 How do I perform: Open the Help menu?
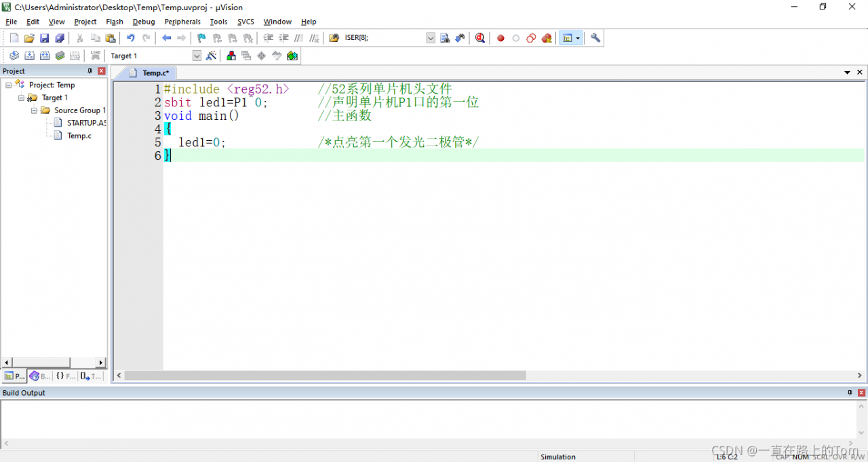[309, 22]
